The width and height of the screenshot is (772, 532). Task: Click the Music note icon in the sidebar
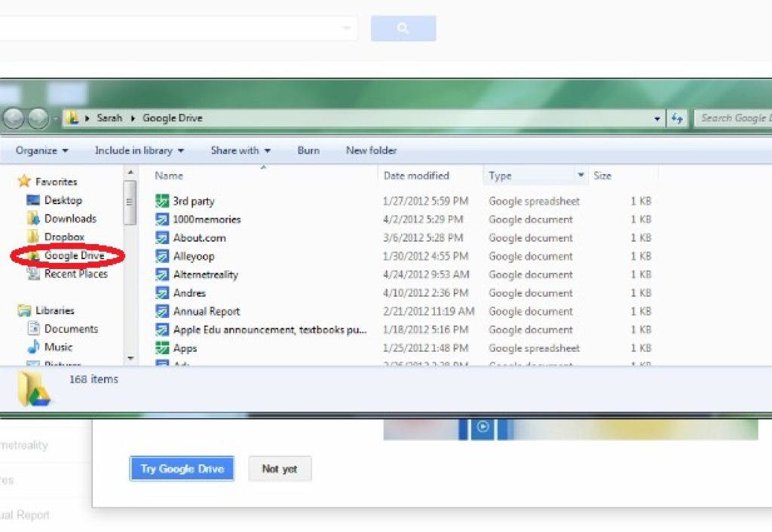pyautogui.click(x=33, y=347)
